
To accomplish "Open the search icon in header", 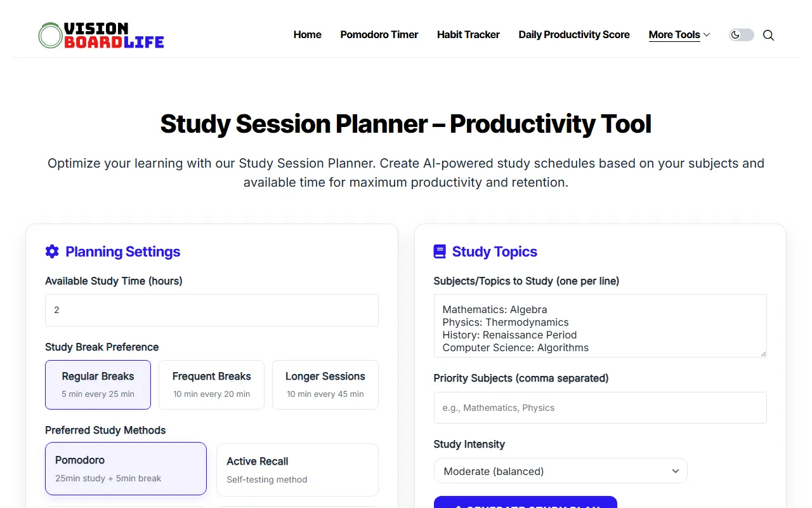I will point(768,36).
